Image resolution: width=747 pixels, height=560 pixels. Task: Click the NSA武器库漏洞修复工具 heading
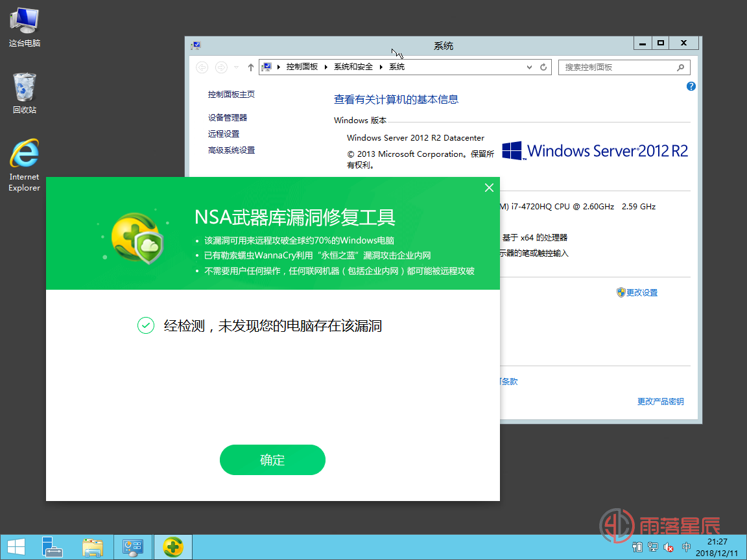[x=295, y=217]
